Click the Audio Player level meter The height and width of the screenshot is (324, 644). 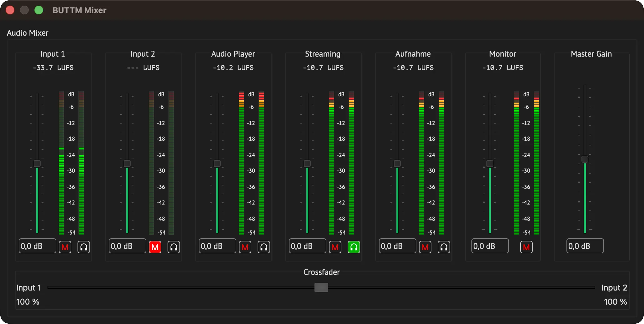point(251,163)
